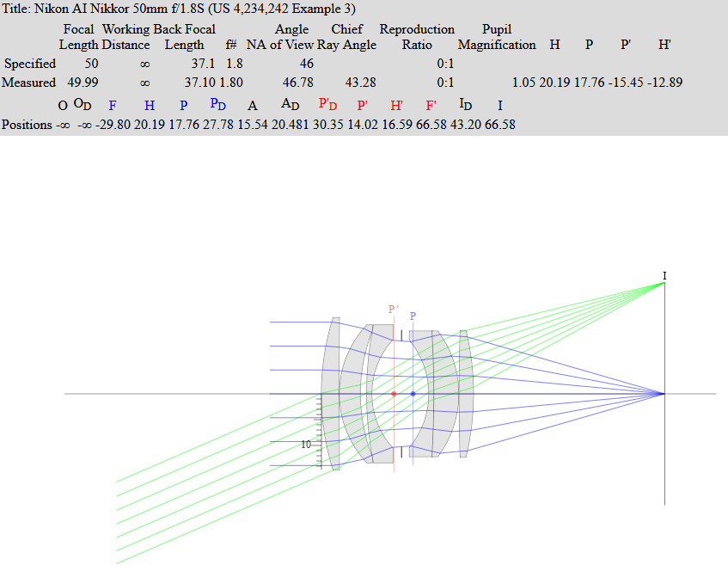The width and height of the screenshot is (728, 577).
Task: Click the Specified reproduction ratio 0:1
Action: pyautogui.click(x=445, y=64)
